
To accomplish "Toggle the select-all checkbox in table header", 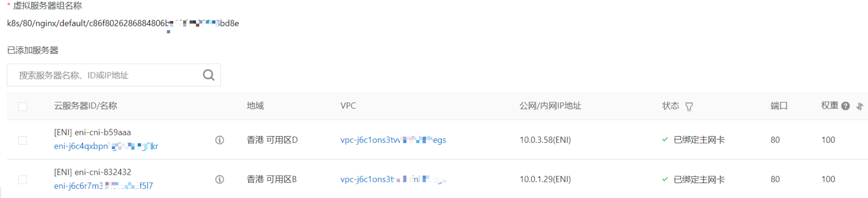I will pyautogui.click(x=23, y=107).
